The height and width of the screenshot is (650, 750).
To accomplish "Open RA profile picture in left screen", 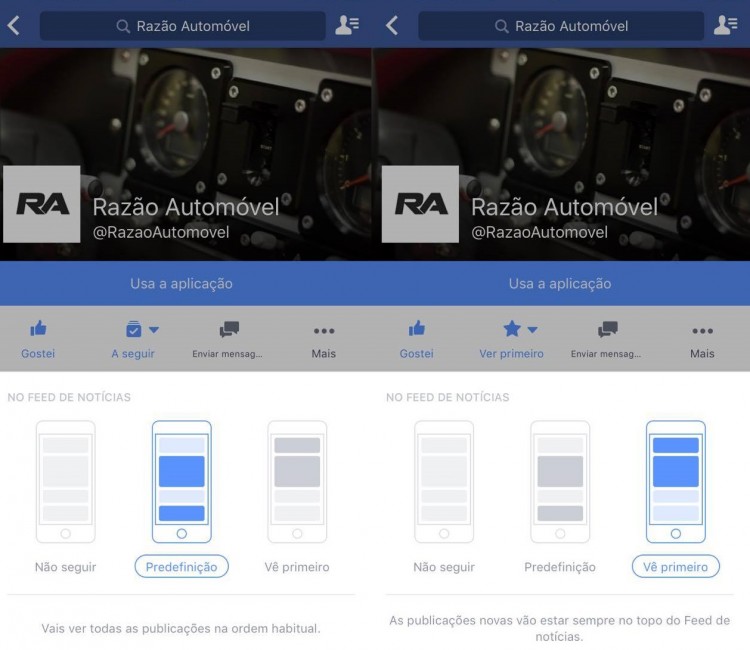I will [42, 204].
